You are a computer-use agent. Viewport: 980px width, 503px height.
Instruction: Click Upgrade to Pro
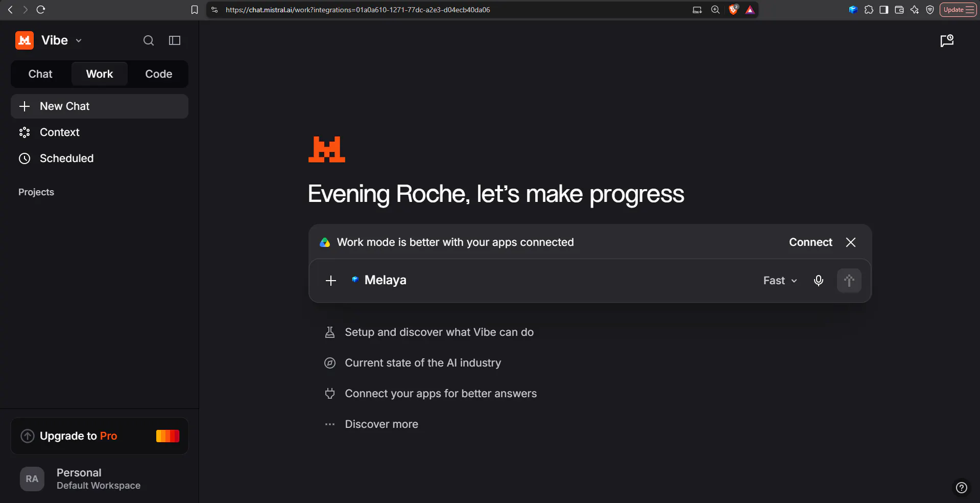point(100,436)
